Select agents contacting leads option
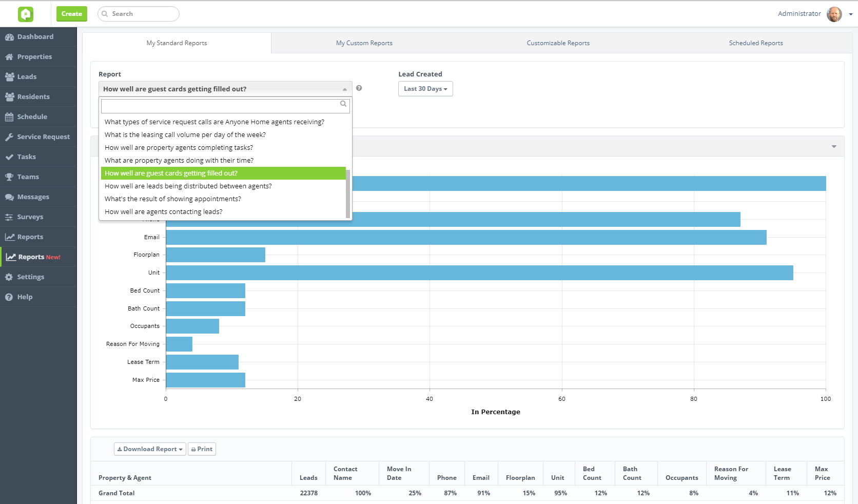Image resolution: width=858 pixels, height=504 pixels. [223, 212]
